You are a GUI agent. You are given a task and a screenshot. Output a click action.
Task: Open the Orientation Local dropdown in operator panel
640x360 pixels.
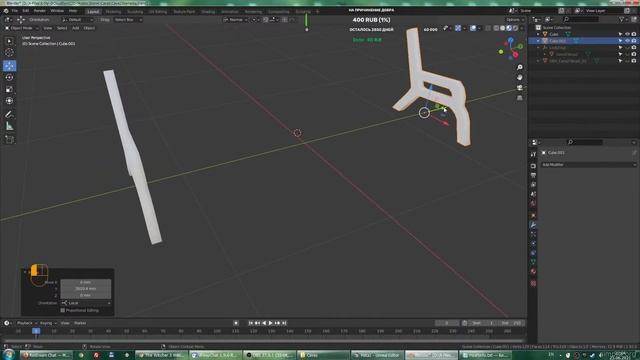tap(86, 303)
